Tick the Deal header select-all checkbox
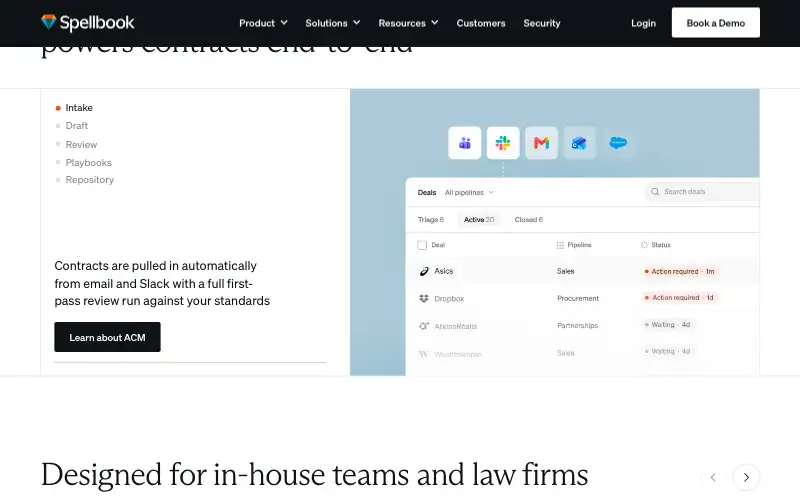Image resolution: width=800 pixels, height=500 pixels. coord(422,245)
